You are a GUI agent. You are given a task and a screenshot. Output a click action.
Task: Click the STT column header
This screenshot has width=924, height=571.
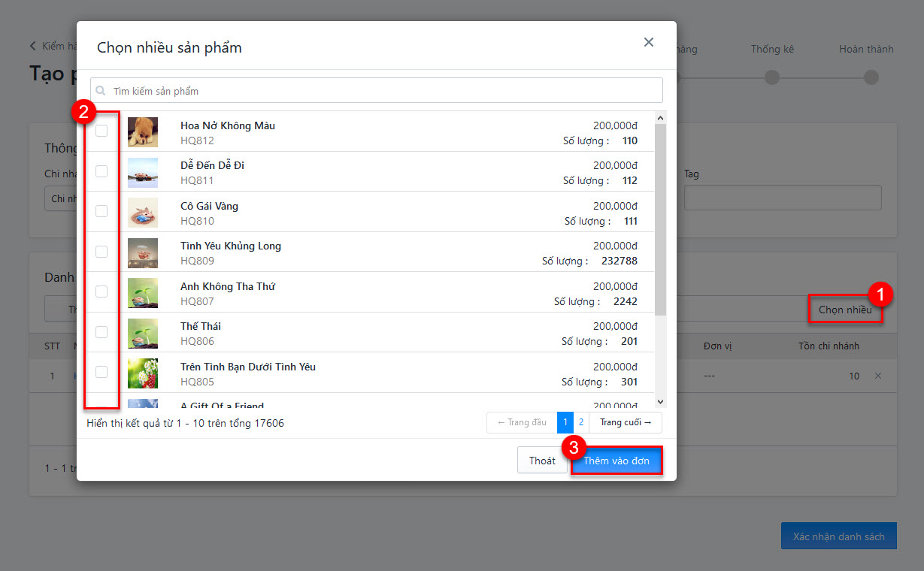[52, 346]
